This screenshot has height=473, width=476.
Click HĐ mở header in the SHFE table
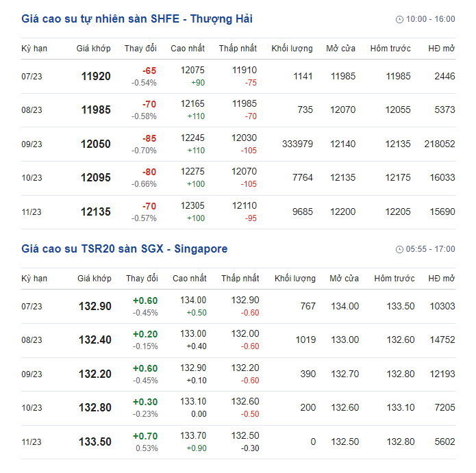(x=441, y=49)
